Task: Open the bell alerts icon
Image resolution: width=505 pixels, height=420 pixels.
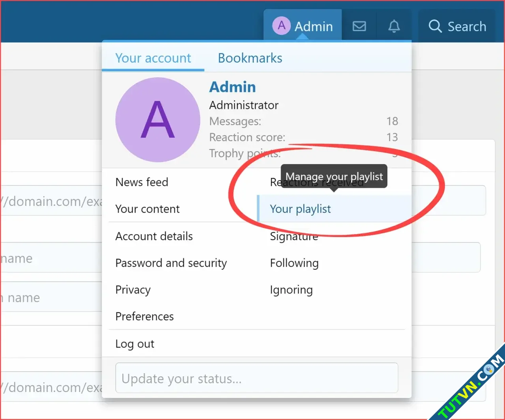Action: 394,26
